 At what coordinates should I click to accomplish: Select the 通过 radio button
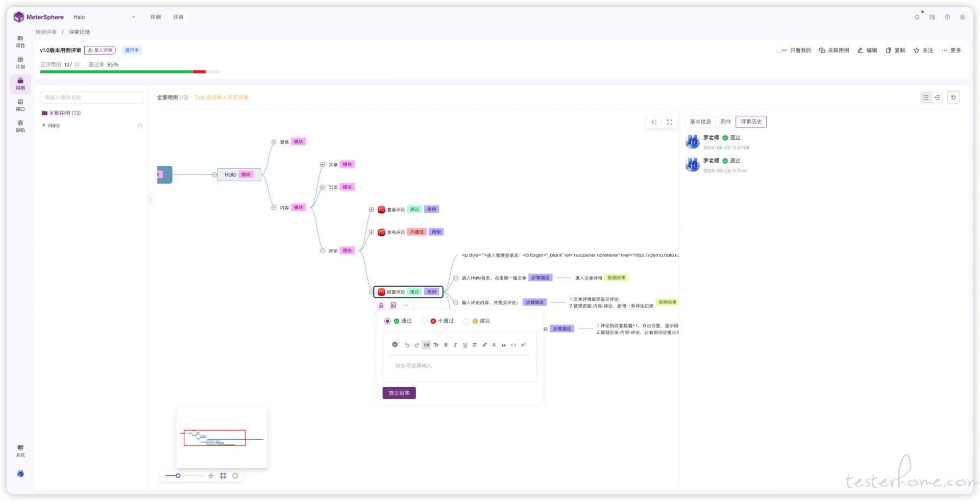[387, 321]
